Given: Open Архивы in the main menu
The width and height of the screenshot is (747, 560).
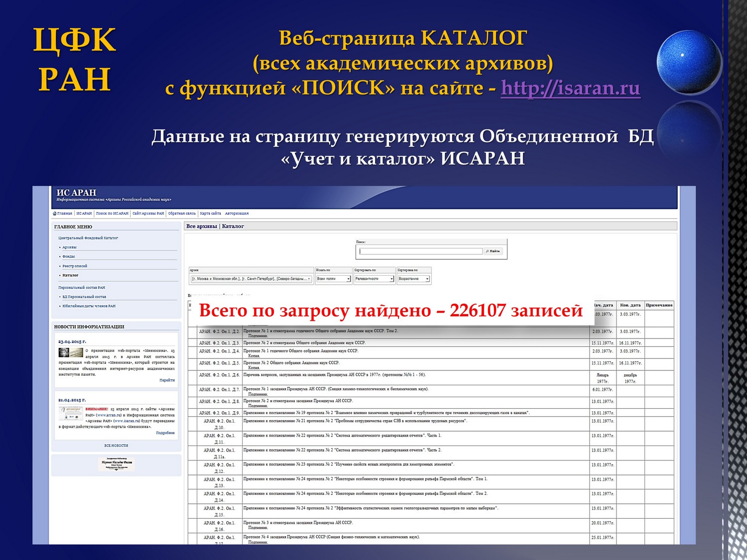Looking at the screenshot, I should (69, 247).
